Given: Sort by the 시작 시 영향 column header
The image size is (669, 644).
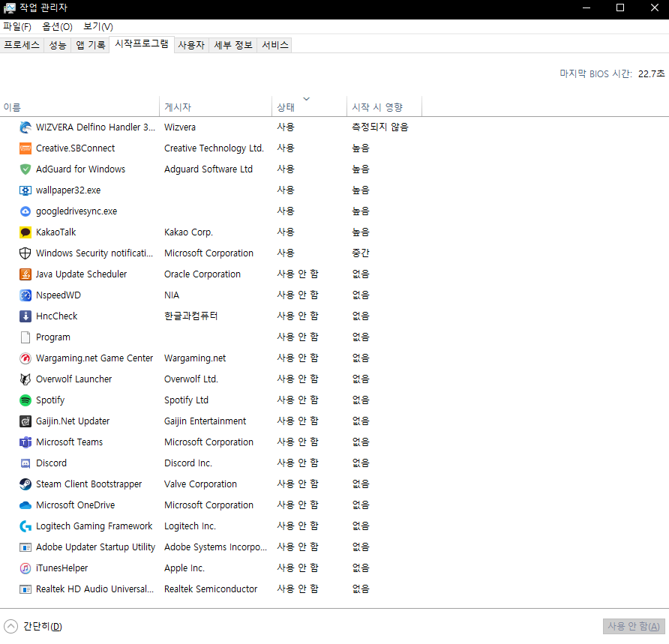Looking at the screenshot, I should pos(385,106).
